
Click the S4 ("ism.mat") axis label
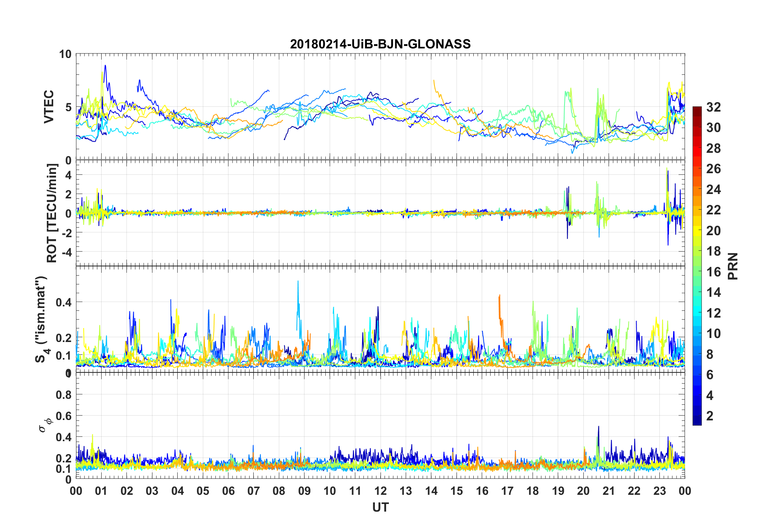41,320
